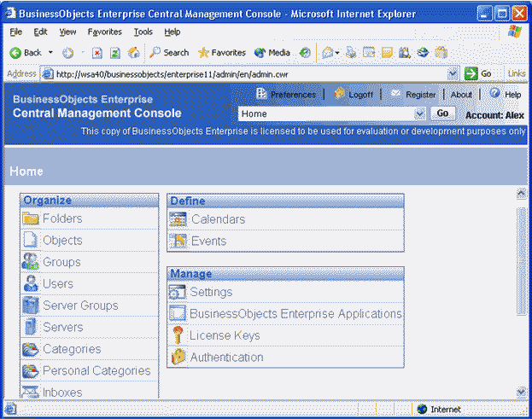Click the Settings icon in Manage
This screenshot has height=419, width=532.
[x=177, y=292]
